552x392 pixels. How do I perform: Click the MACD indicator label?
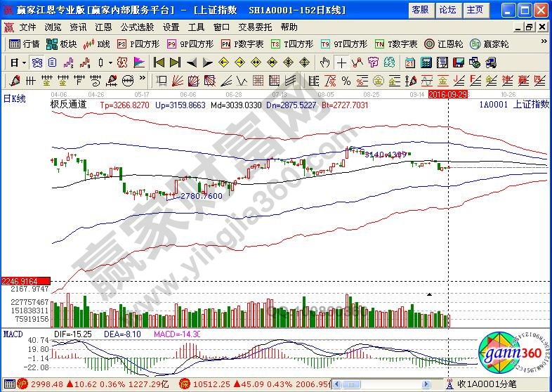tap(13, 334)
